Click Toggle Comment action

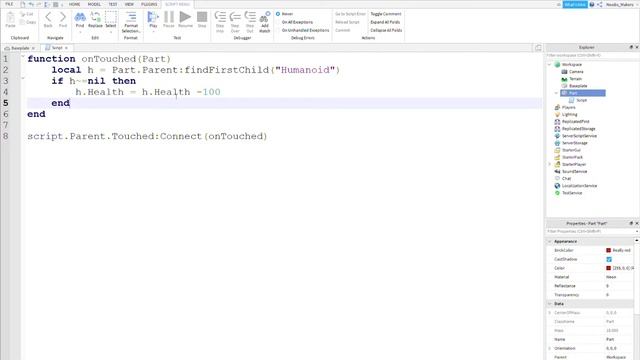click(x=386, y=14)
